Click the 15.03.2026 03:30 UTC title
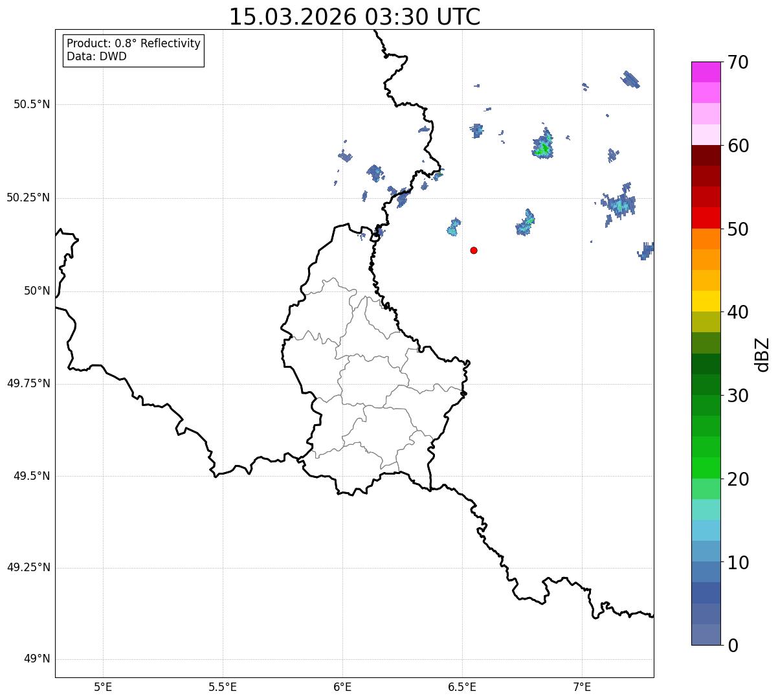 click(355, 17)
